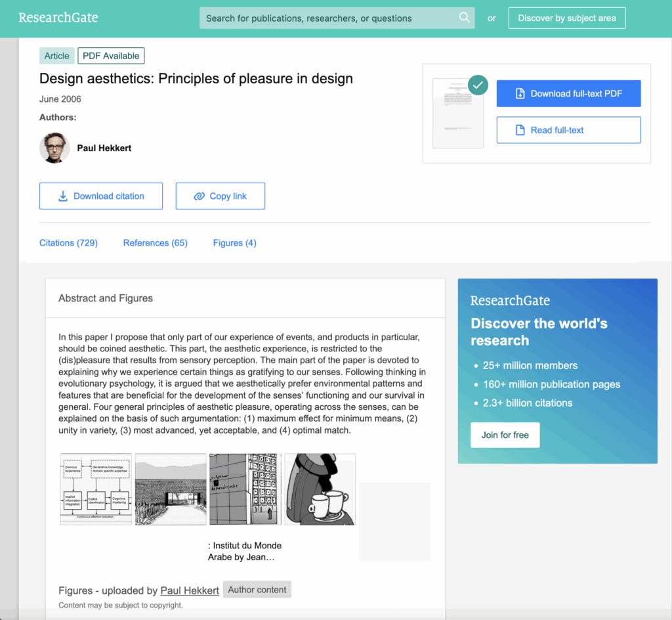The height and width of the screenshot is (620, 672).
Task: Click the ResearchGate logo in header
Action: point(58,18)
